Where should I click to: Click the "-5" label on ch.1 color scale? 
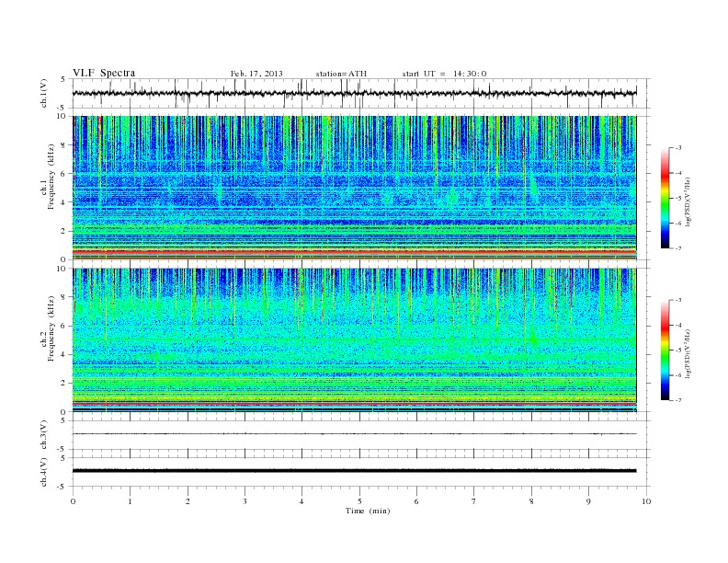pos(678,199)
